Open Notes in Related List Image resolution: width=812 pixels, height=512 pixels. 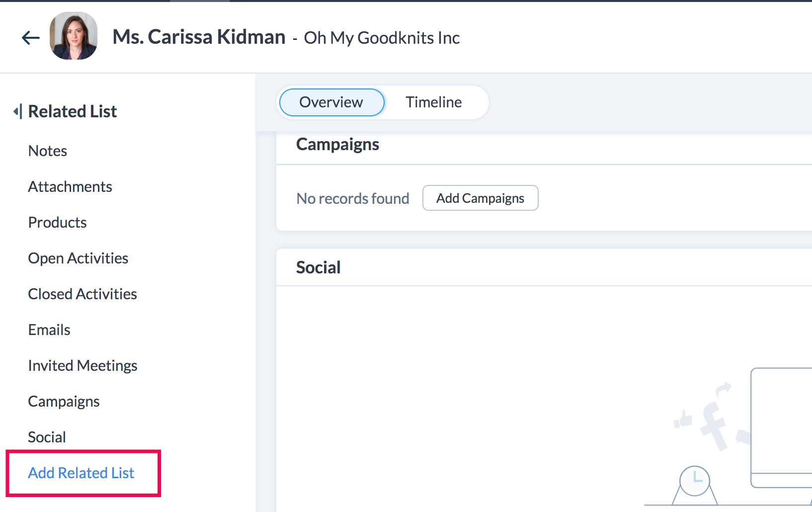[x=48, y=151]
